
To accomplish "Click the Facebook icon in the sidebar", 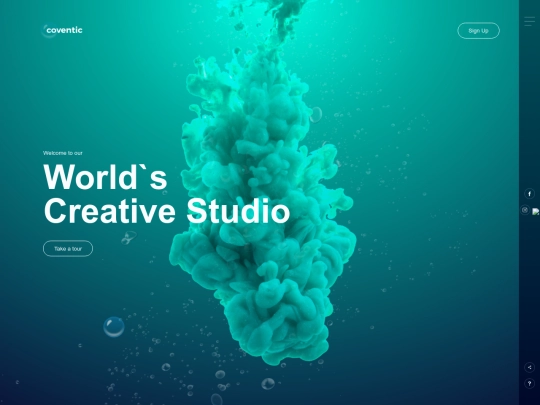I will (529, 194).
